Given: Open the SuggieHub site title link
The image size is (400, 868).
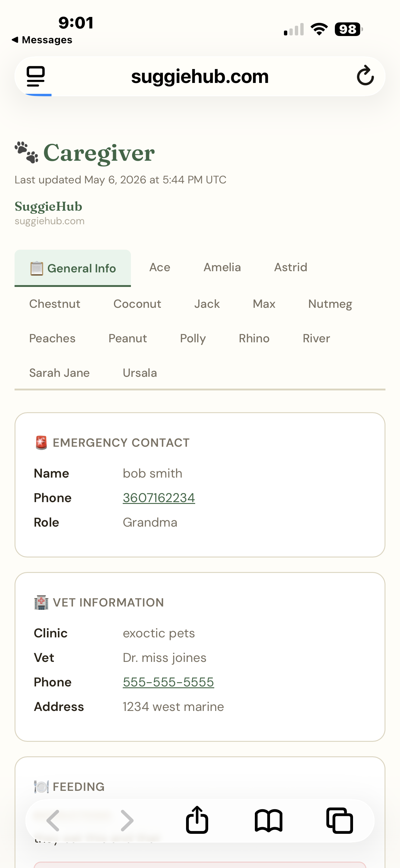Looking at the screenshot, I should click(48, 206).
